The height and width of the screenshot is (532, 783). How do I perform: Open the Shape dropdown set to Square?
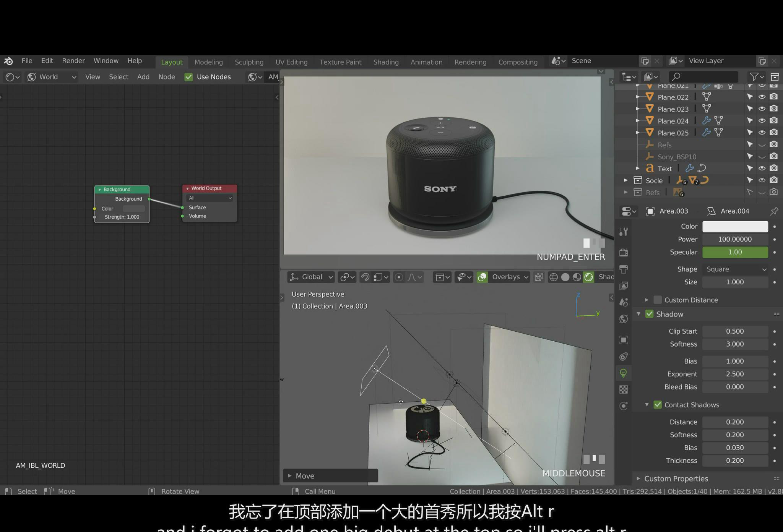[735, 269]
